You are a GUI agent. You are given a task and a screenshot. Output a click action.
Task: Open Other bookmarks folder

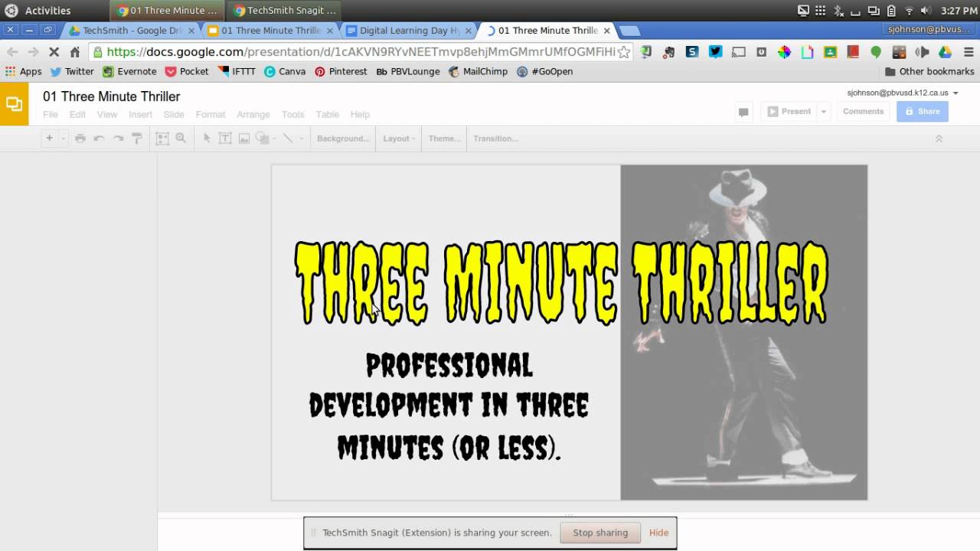929,71
